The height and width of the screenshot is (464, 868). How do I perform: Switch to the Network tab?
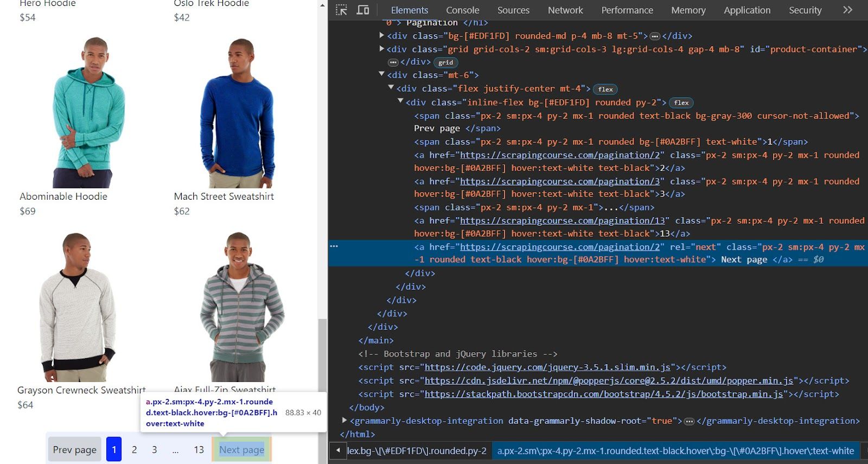coord(565,10)
